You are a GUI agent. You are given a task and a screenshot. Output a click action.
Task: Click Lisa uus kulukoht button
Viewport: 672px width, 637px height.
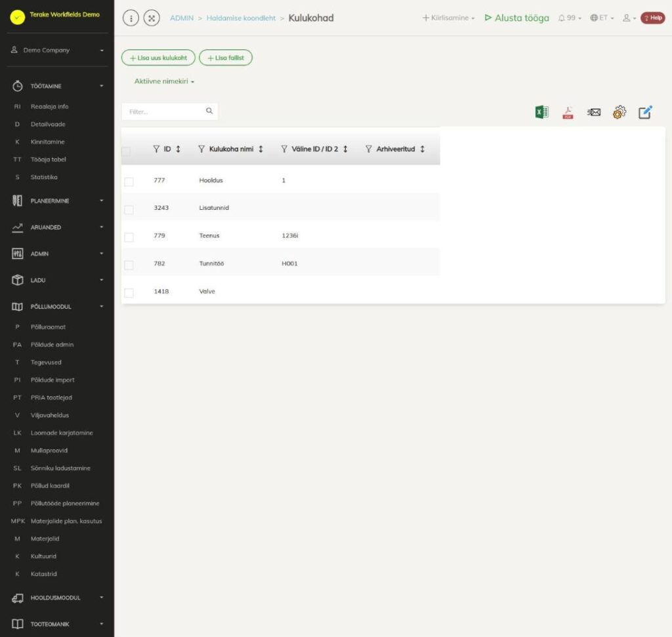[x=158, y=58]
